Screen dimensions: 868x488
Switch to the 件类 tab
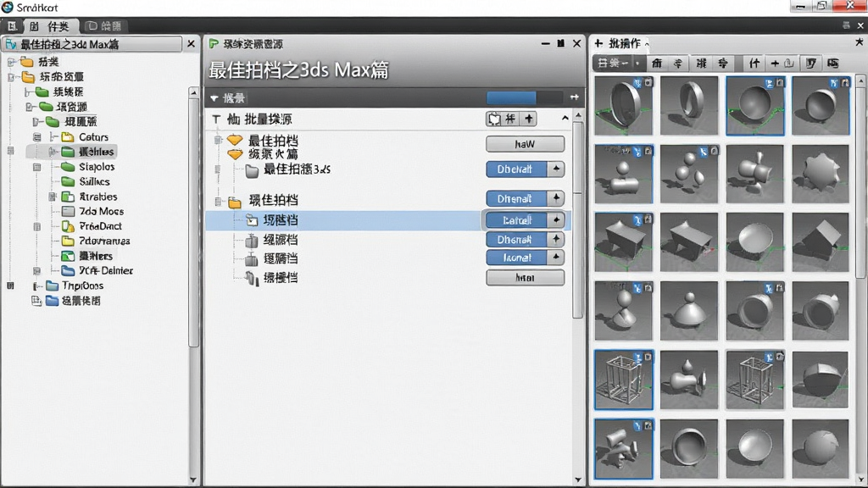pyautogui.click(x=50, y=26)
